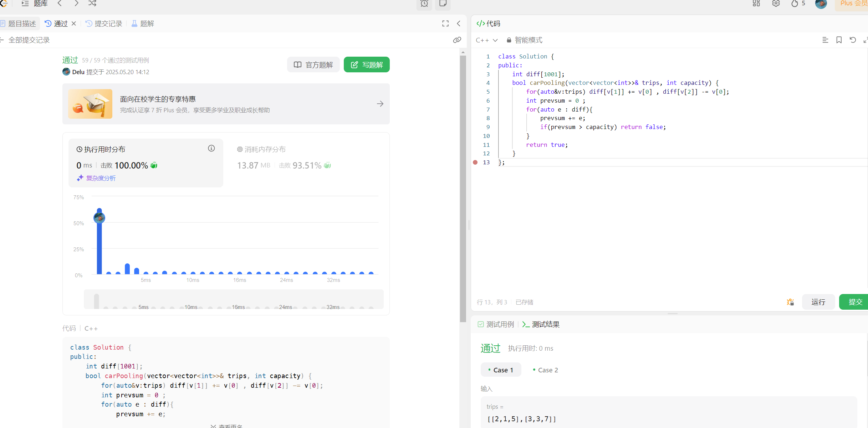Expand the student discount banner arrow

380,104
